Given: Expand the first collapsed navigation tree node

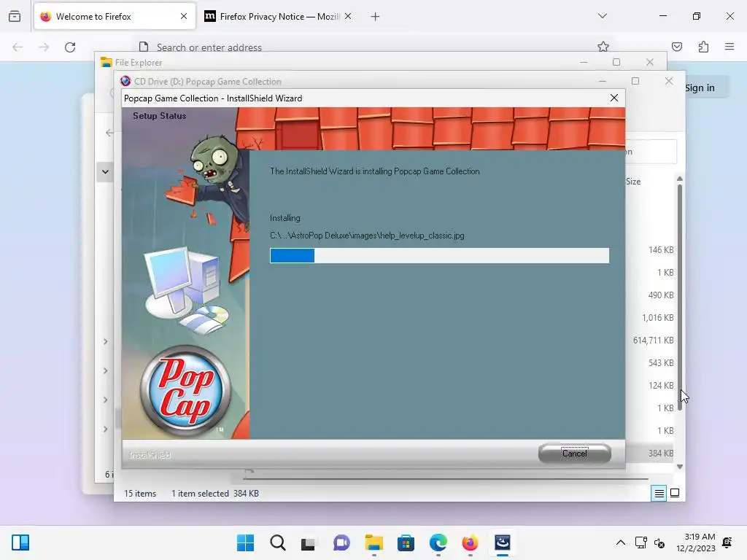Looking at the screenshot, I should pos(105,341).
